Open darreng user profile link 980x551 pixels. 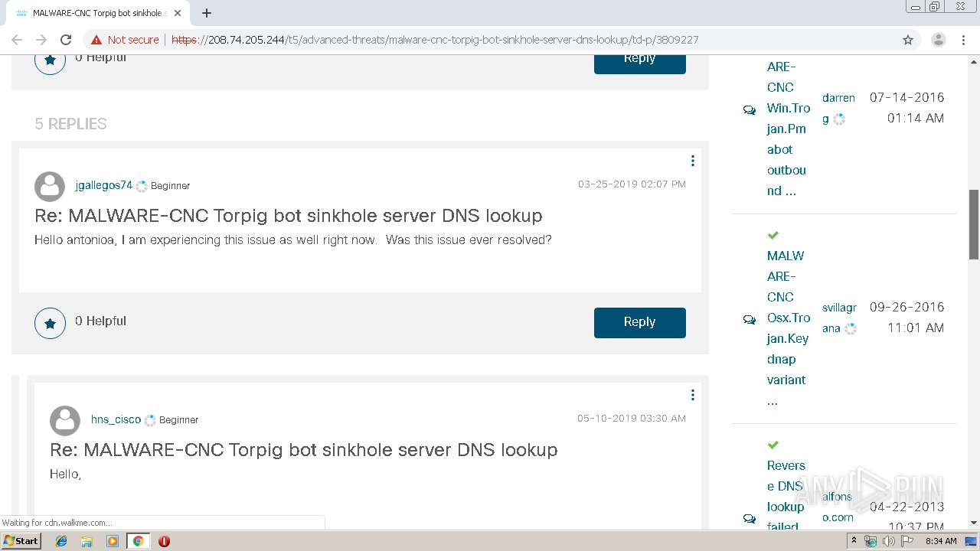(x=838, y=108)
